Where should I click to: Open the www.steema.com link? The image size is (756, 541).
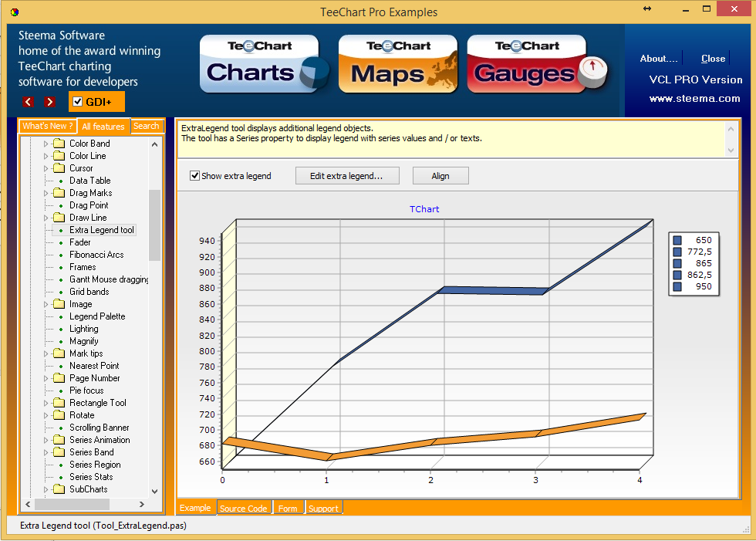click(x=694, y=98)
